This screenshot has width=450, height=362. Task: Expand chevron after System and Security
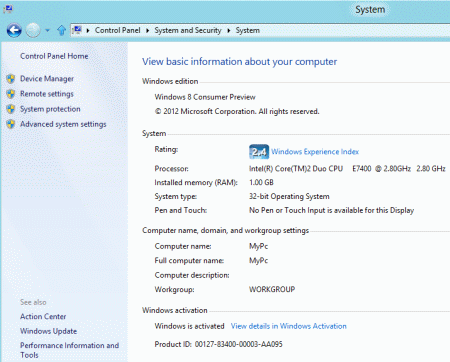tap(229, 31)
